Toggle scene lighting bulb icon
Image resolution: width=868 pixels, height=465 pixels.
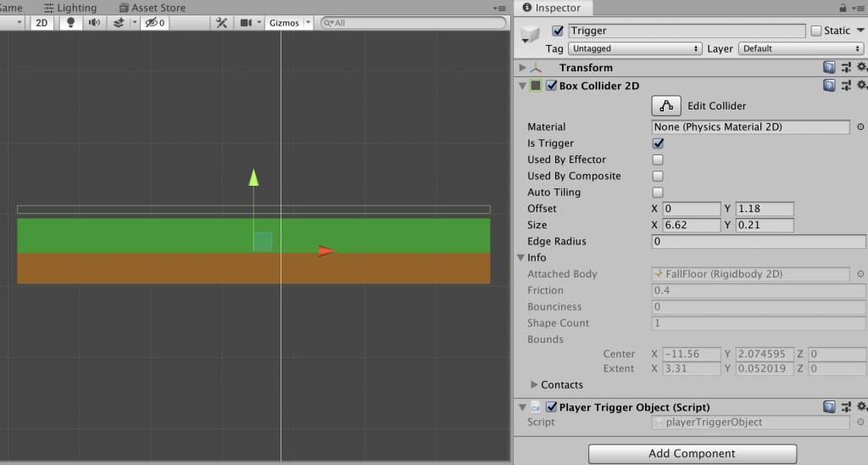[70, 23]
